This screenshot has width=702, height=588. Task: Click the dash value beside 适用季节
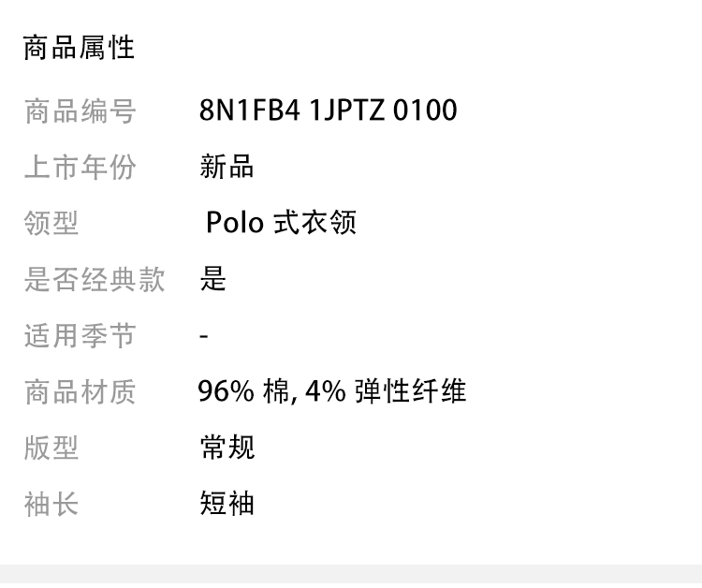(x=204, y=336)
